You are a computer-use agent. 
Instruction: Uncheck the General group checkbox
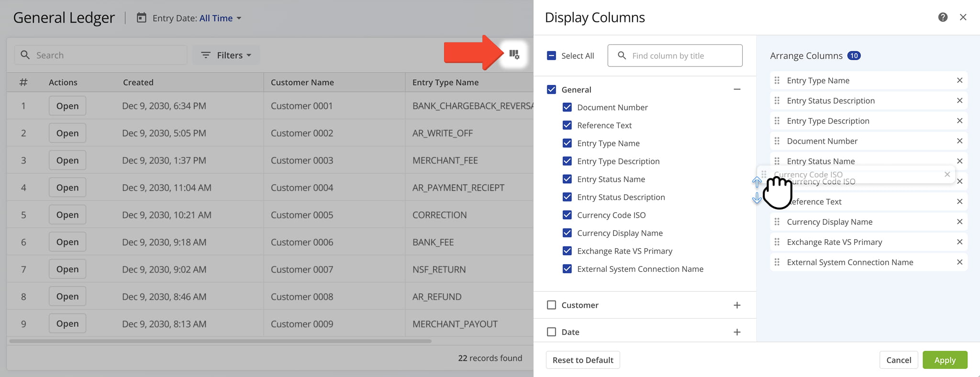(x=551, y=89)
